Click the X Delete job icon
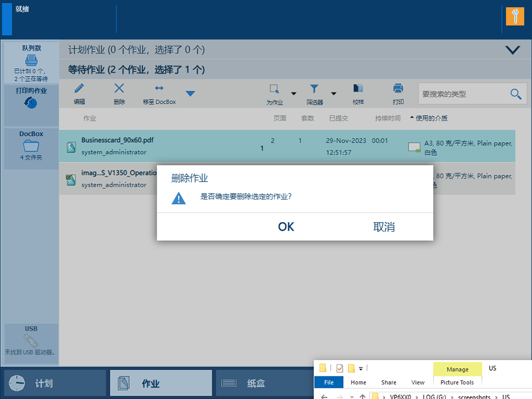The image size is (532, 399). [x=119, y=89]
